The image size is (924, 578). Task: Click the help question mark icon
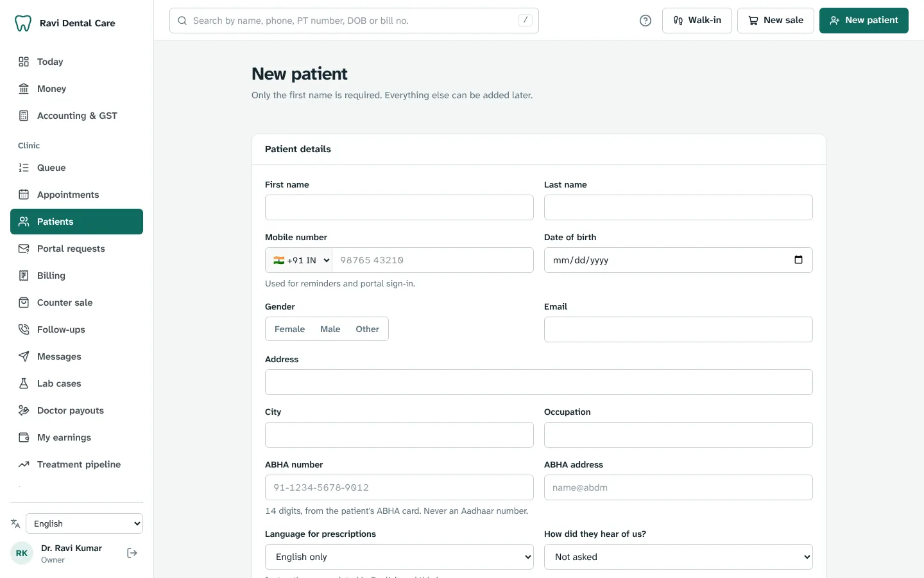click(x=646, y=21)
